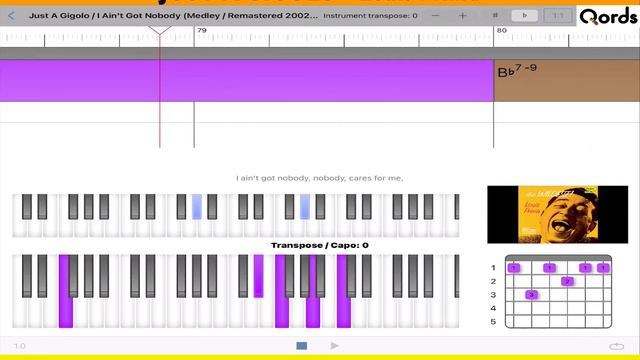640x360 pixels.
Task: Go back using the back arrow
Action: click(x=11, y=16)
